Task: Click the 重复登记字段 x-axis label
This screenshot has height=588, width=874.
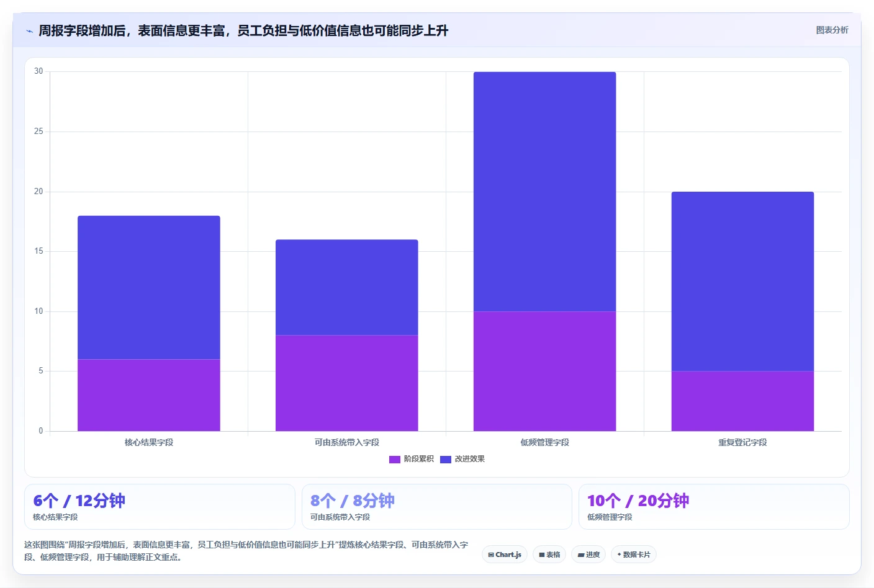Action: click(743, 442)
